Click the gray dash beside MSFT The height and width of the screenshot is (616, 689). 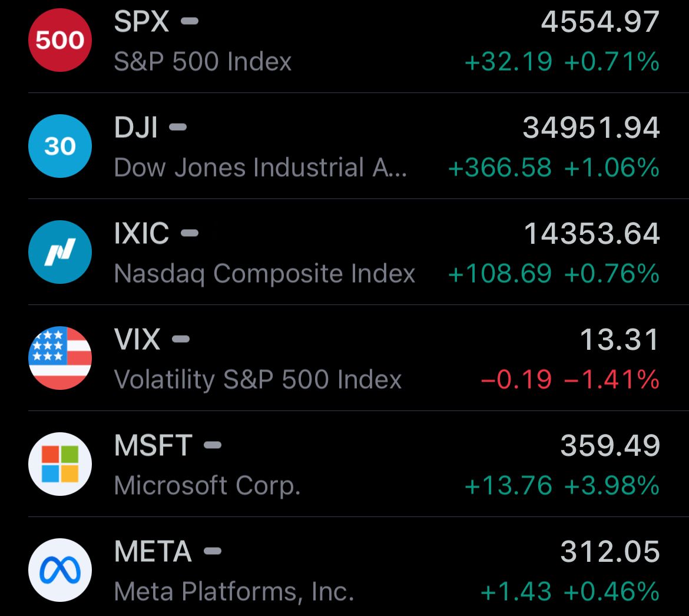coord(213,445)
